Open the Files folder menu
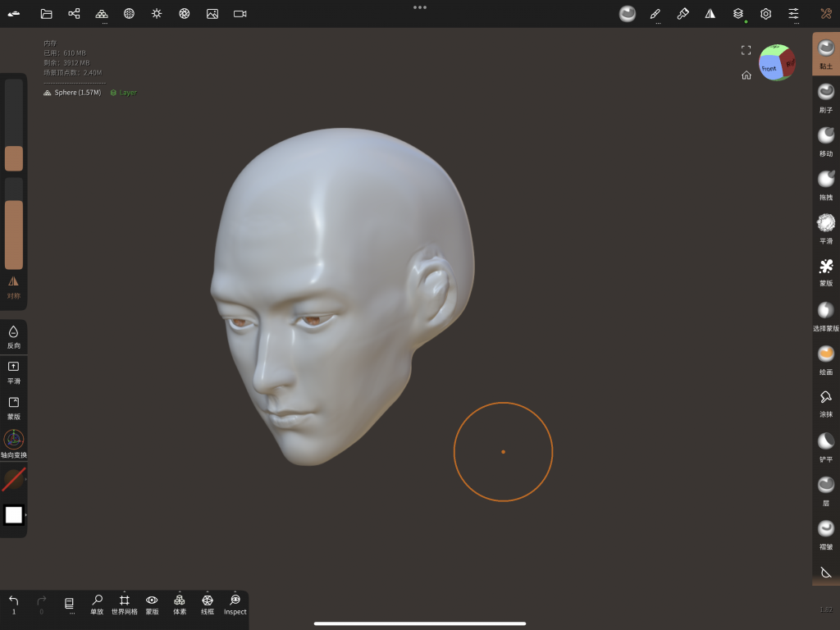The image size is (840, 630). pos(47,14)
